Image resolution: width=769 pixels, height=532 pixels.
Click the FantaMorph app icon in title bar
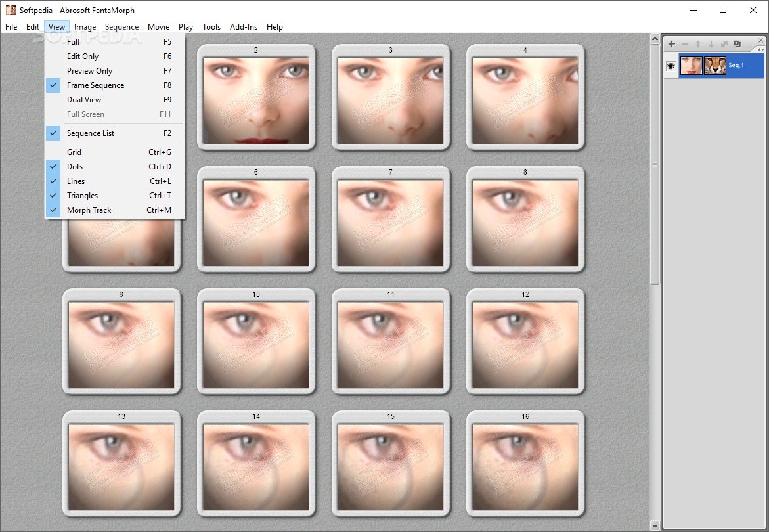click(x=11, y=10)
